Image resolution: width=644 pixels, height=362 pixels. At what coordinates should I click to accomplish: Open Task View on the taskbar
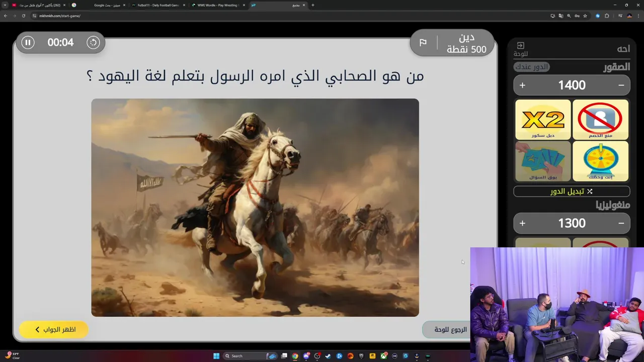284,356
